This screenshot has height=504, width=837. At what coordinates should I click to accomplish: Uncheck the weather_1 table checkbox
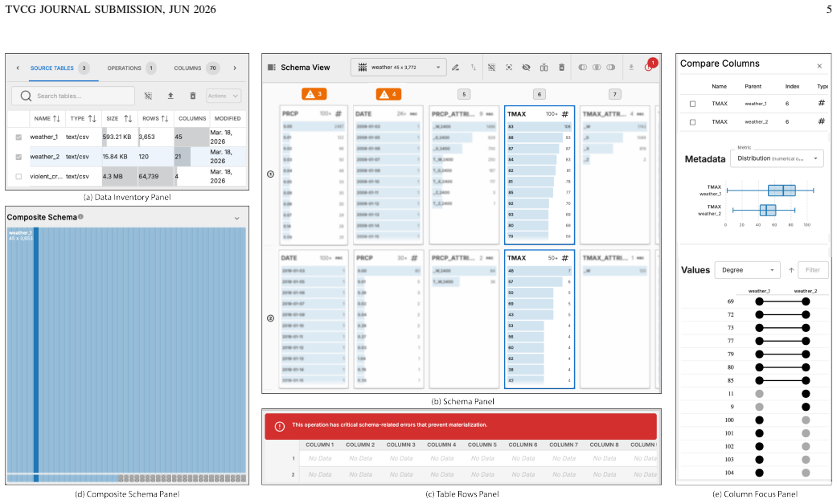(x=18, y=137)
